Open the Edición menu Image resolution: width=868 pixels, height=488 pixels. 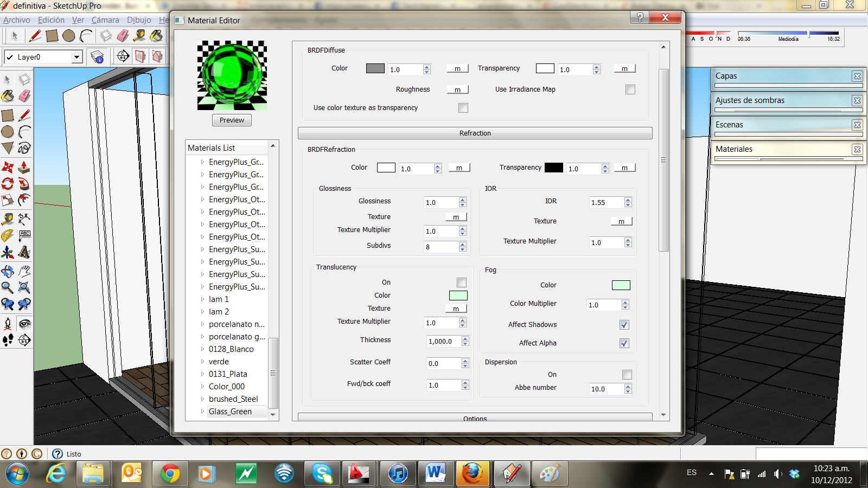(x=51, y=20)
